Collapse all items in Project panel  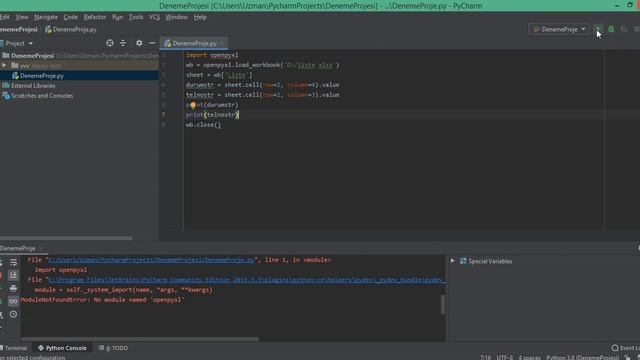(x=123, y=43)
